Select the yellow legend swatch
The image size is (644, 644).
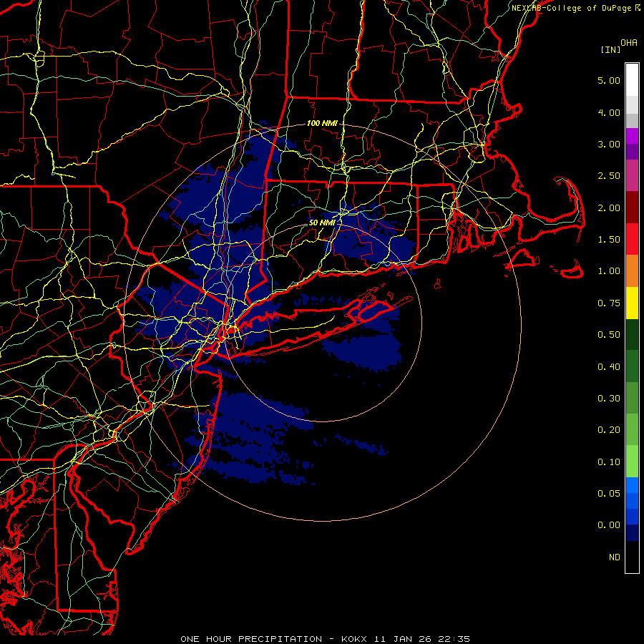click(x=632, y=303)
